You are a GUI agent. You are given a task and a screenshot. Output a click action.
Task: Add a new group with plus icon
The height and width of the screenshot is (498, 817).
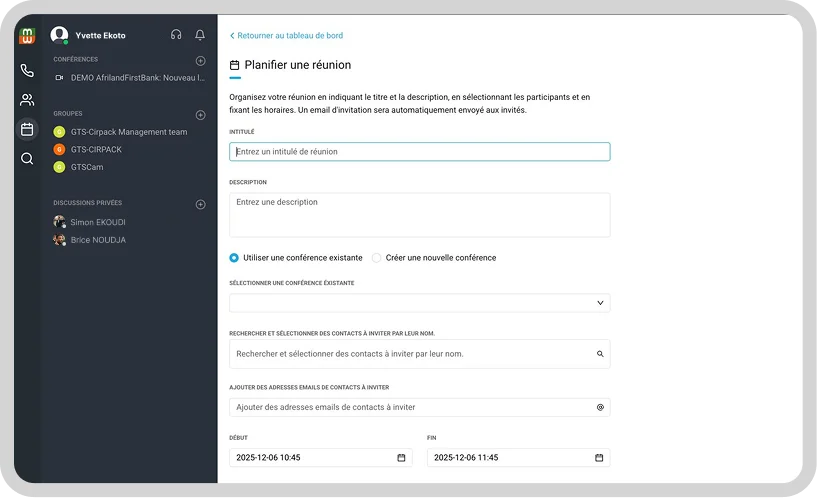click(200, 115)
